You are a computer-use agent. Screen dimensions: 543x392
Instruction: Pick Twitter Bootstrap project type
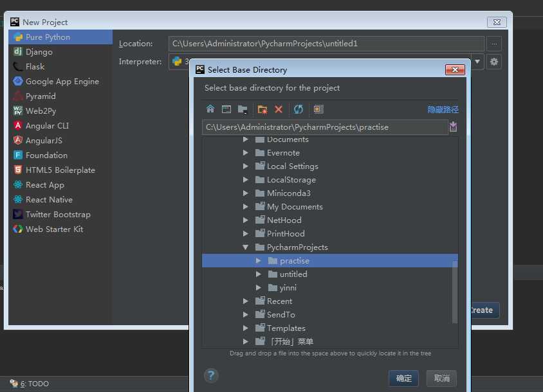60,215
